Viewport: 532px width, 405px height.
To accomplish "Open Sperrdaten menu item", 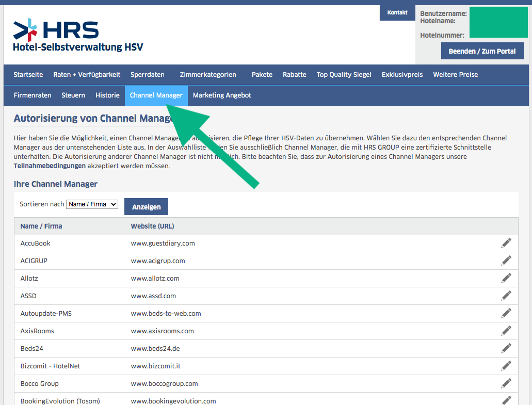I will 148,75.
